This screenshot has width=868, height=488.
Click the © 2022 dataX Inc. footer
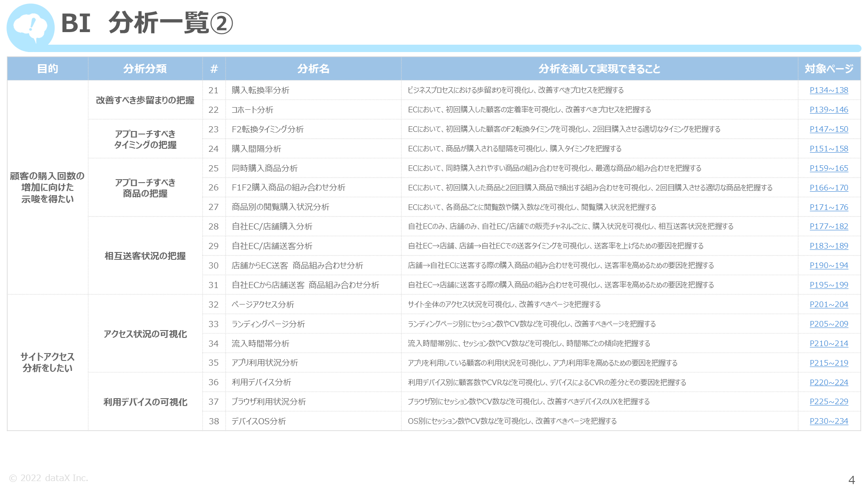49,478
